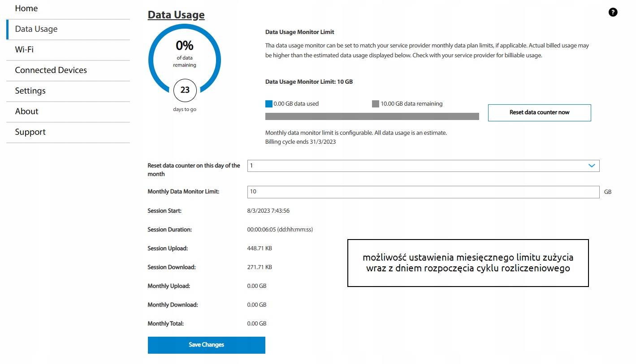The image size is (636, 364).
Task: Open the Home menu item
Action: pos(26,9)
